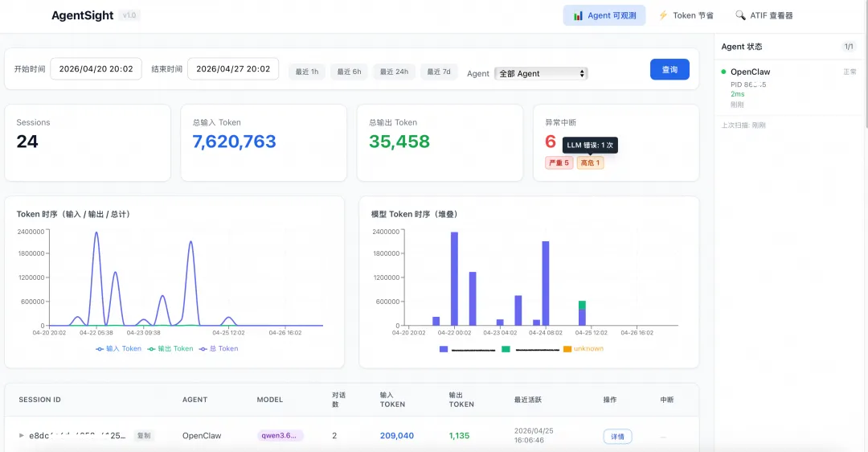Click the 严重 5 badge

(559, 162)
